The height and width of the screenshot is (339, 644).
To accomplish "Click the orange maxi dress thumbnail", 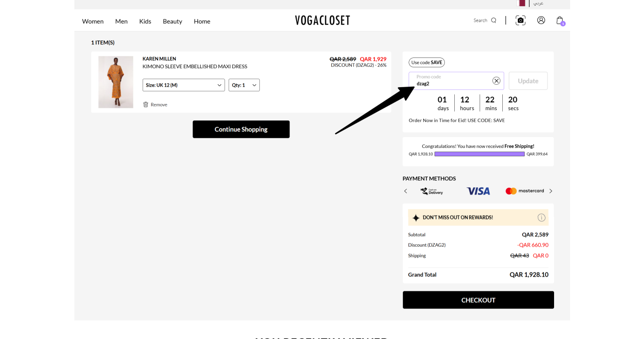I will point(116,82).
